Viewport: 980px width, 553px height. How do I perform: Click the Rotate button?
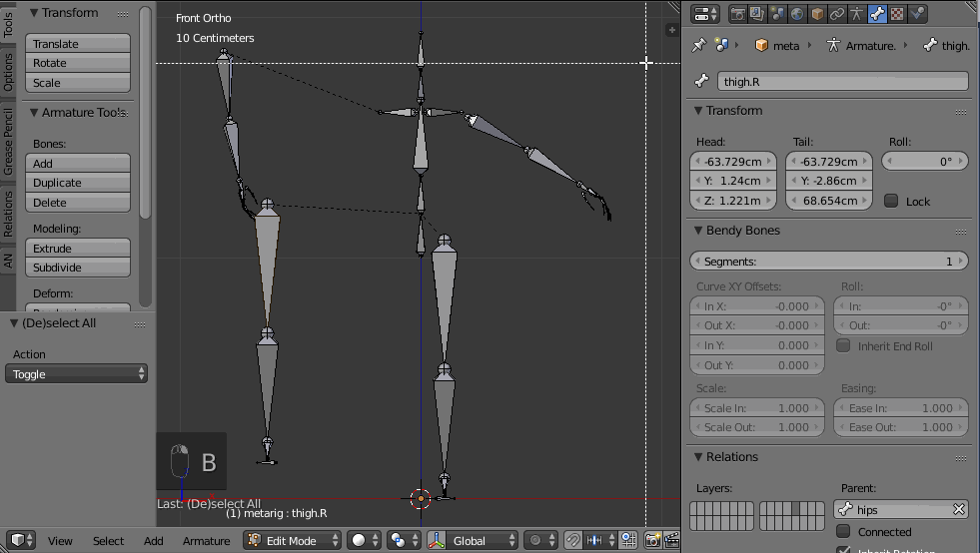click(78, 63)
